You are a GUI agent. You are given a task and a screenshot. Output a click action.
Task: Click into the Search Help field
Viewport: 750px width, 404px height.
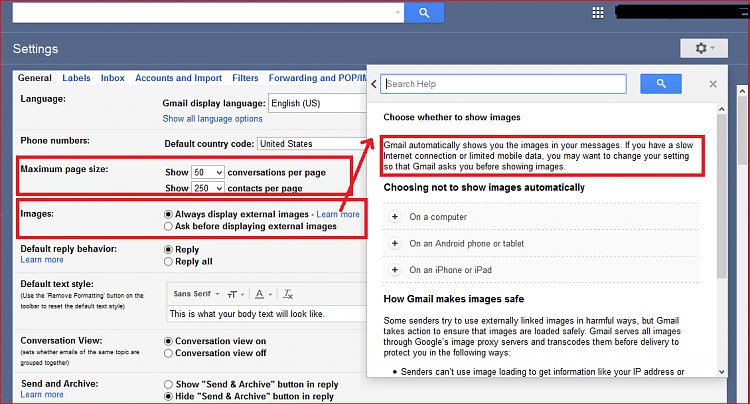tap(503, 84)
